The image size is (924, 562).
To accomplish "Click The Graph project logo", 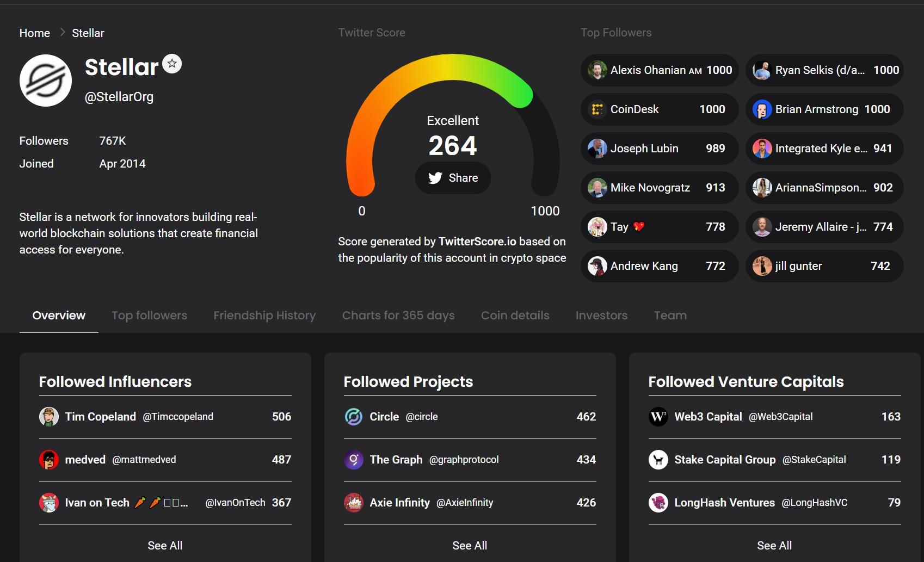I will click(354, 460).
